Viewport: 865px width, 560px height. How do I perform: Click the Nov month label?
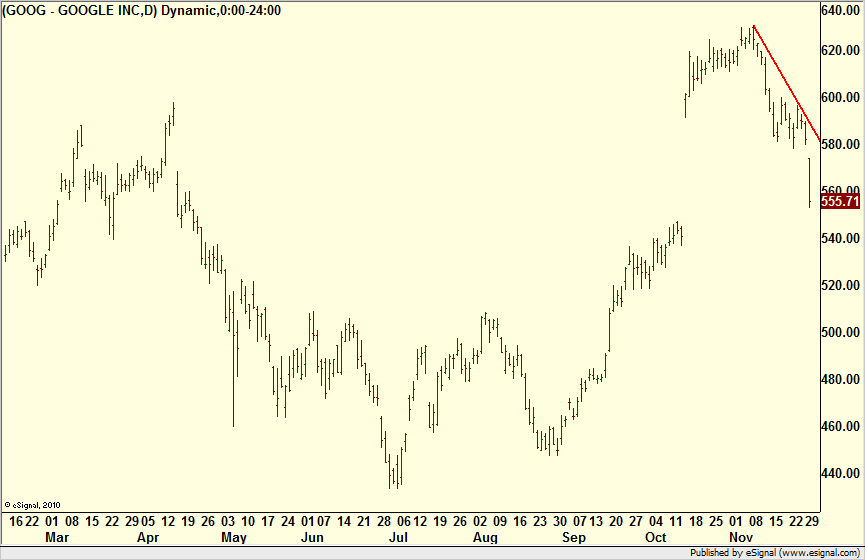pos(741,537)
